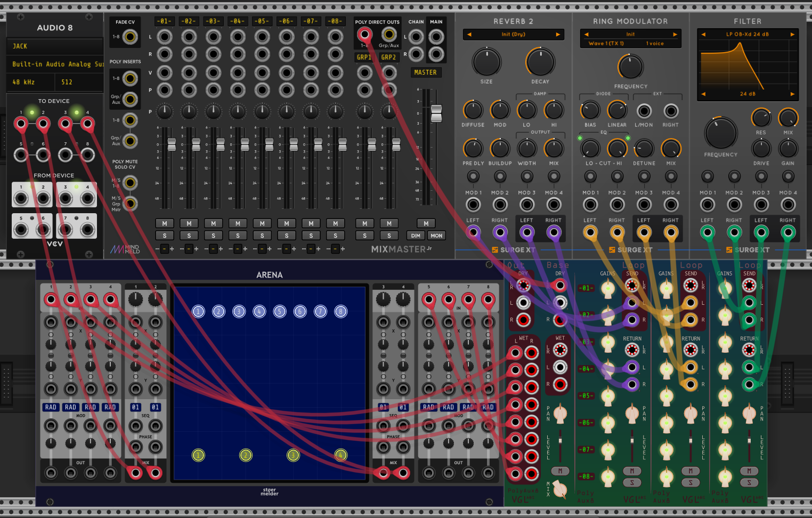
Task: Toggle the MON button
Action: pos(436,236)
